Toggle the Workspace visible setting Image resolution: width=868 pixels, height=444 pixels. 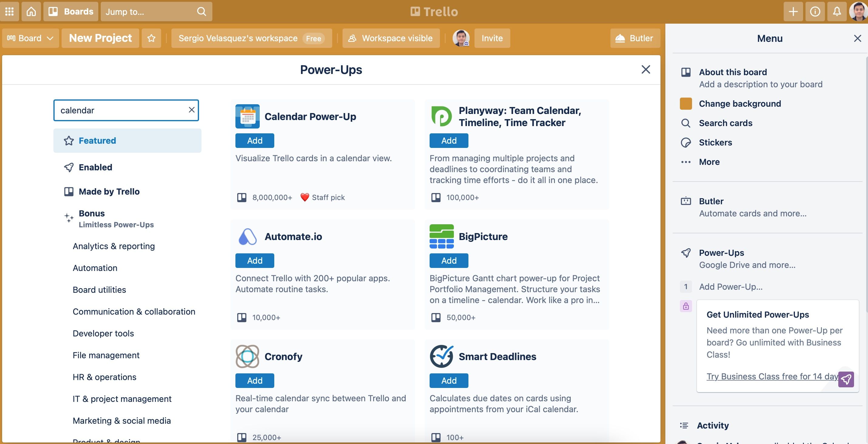tap(391, 38)
